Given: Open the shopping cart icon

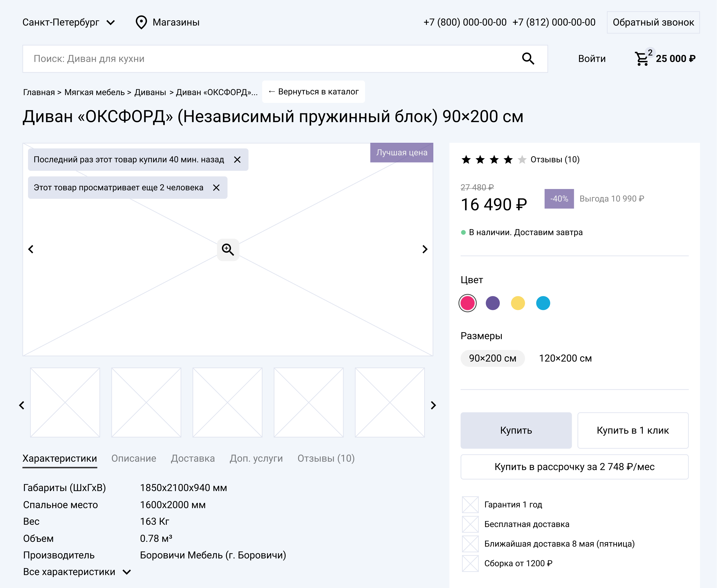Looking at the screenshot, I should [x=642, y=59].
